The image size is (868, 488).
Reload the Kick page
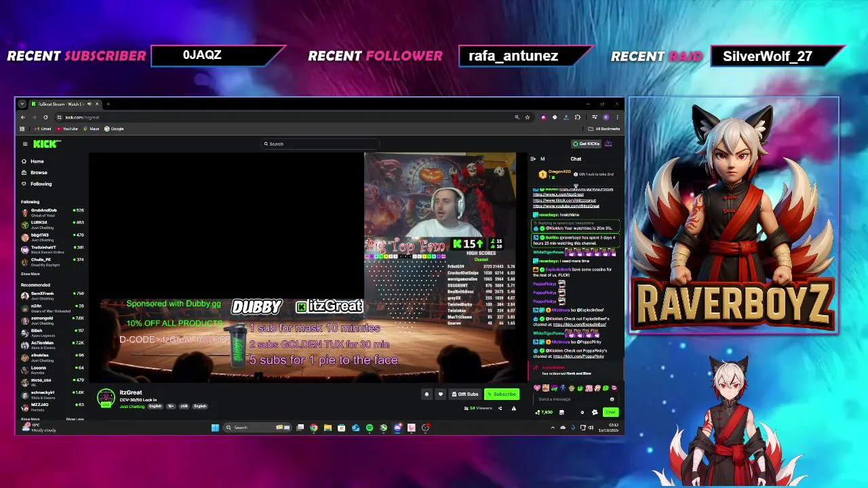pos(45,117)
